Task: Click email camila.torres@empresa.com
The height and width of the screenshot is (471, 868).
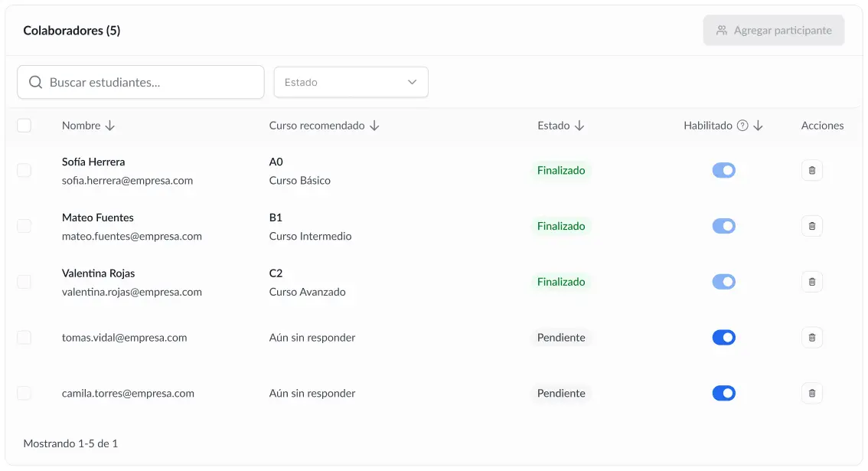Action: coord(128,394)
